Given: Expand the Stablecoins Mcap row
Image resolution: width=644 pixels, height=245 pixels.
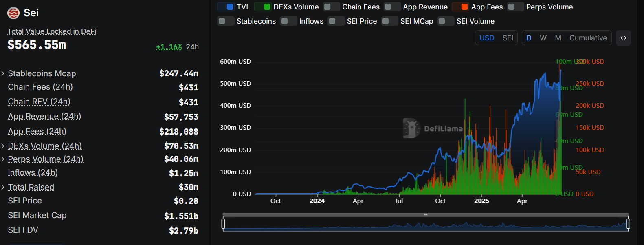Looking at the screenshot, I should pos(3,73).
